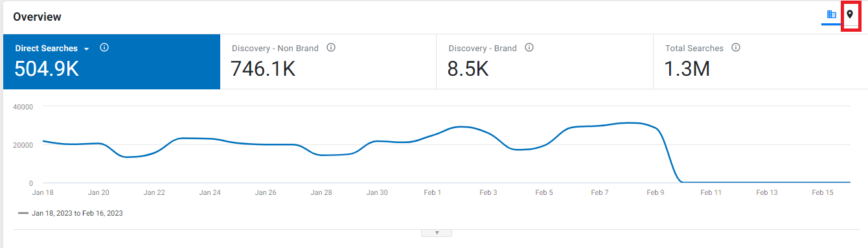
Task: Click the Feb 11 axis label
Action: point(711,192)
